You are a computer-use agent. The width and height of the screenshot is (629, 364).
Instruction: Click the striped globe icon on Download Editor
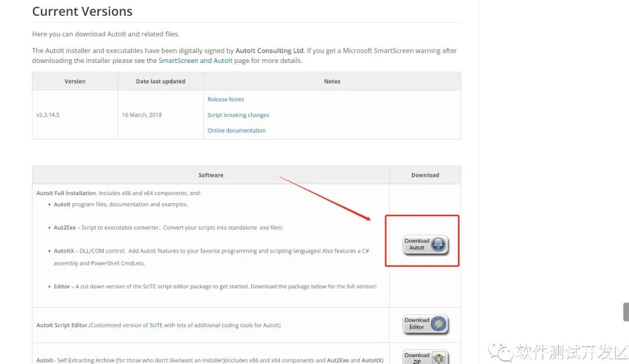click(x=439, y=323)
